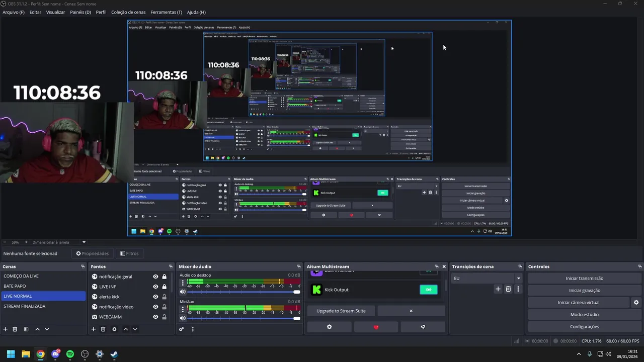Hide the LIVE INF source
Image resolution: width=644 pixels, height=362 pixels.
(x=155, y=287)
